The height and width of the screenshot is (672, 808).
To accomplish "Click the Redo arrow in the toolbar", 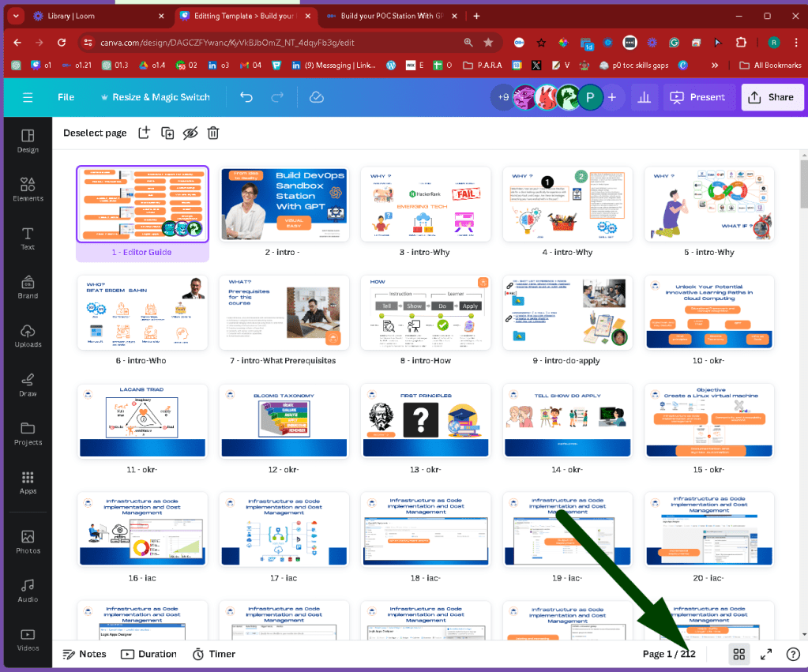I will pyautogui.click(x=277, y=97).
